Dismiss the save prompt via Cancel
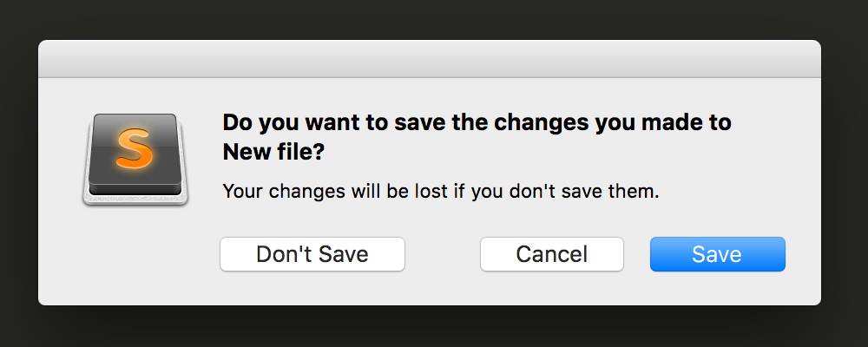Image resolution: width=868 pixels, height=347 pixels. click(552, 254)
